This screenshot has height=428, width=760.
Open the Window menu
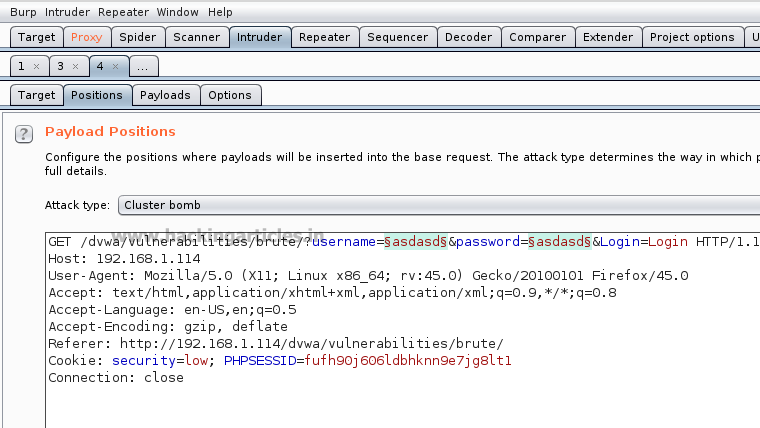pos(177,12)
